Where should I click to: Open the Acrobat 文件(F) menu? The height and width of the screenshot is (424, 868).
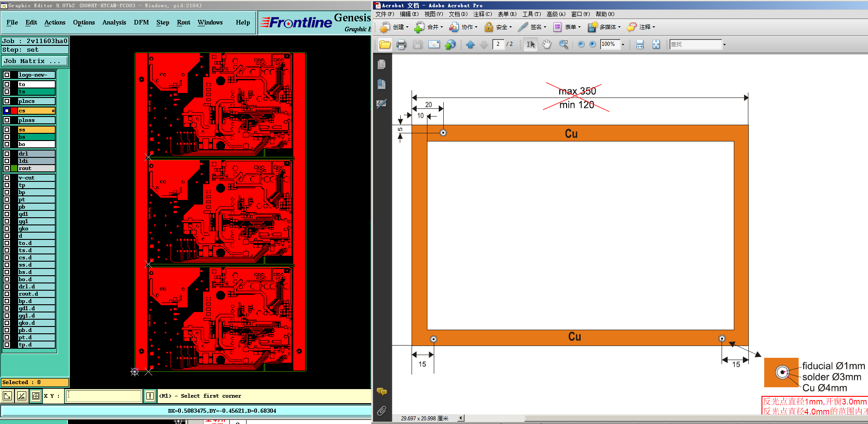pos(385,14)
